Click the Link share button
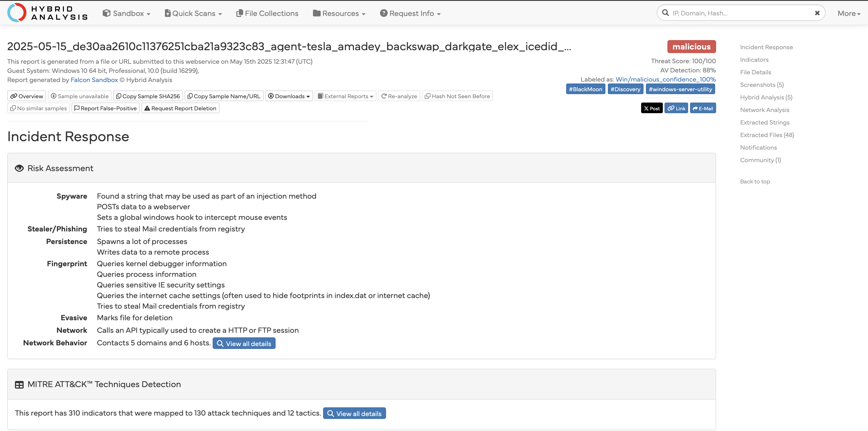 [x=676, y=108]
